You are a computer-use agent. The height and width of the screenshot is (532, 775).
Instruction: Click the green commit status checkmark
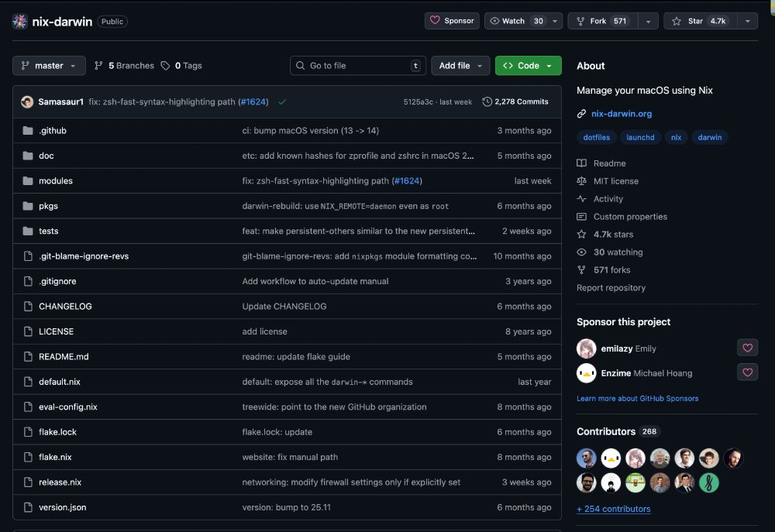click(282, 101)
